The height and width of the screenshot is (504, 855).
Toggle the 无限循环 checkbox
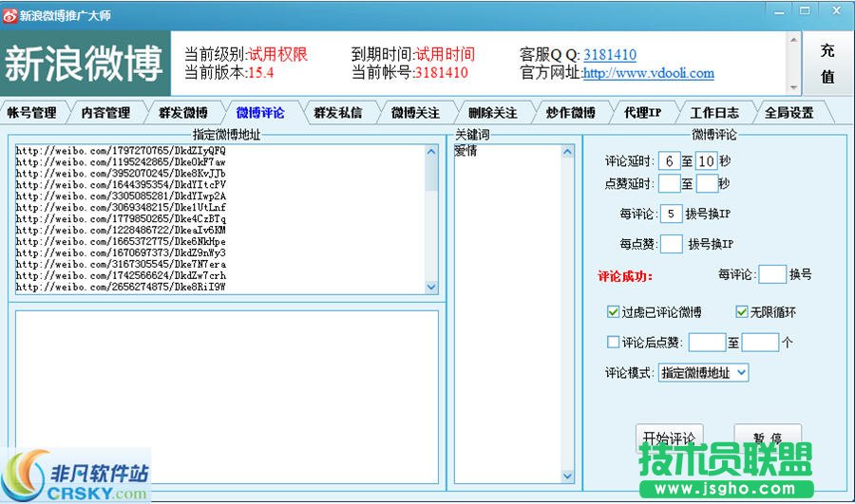pyautogui.click(x=742, y=311)
